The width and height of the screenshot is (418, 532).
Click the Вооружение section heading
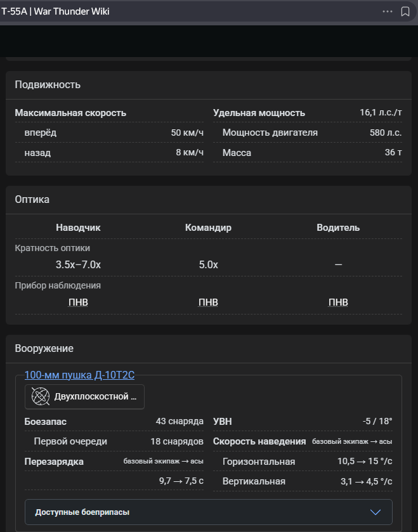pyautogui.click(x=44, y=348)
